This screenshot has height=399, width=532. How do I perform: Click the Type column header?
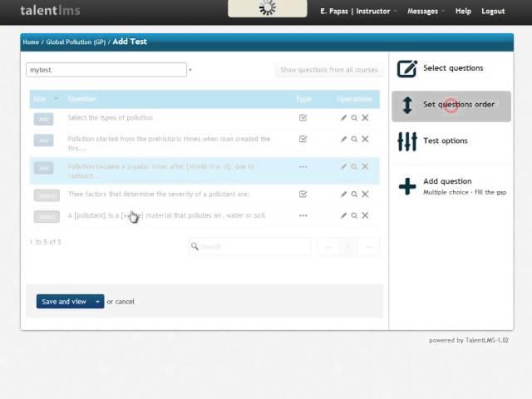point(303,99)
